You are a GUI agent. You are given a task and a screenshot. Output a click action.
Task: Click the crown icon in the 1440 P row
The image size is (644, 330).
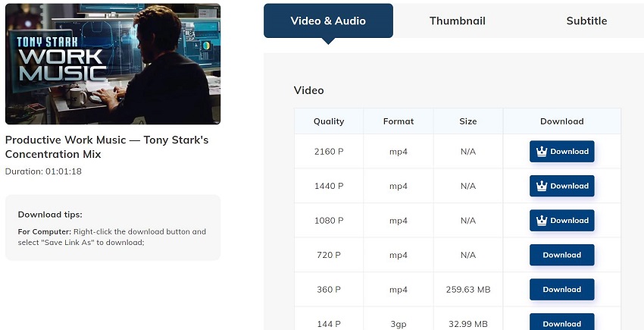[x=542, y=186]
